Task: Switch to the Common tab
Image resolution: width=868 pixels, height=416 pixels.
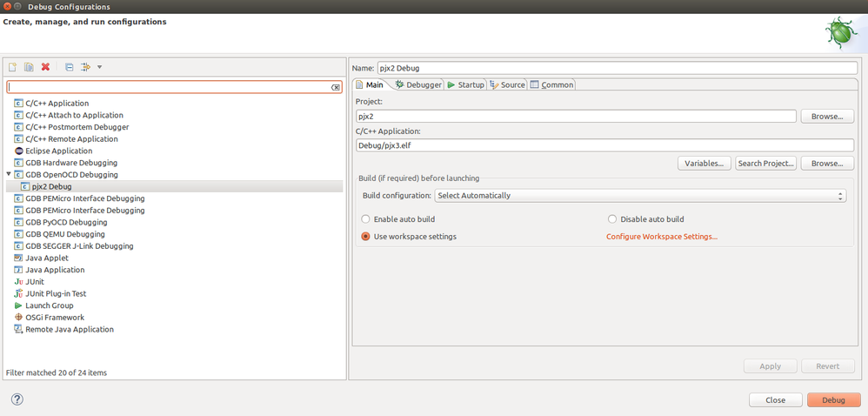Action: pyautogui.click(x=552, y=84)
